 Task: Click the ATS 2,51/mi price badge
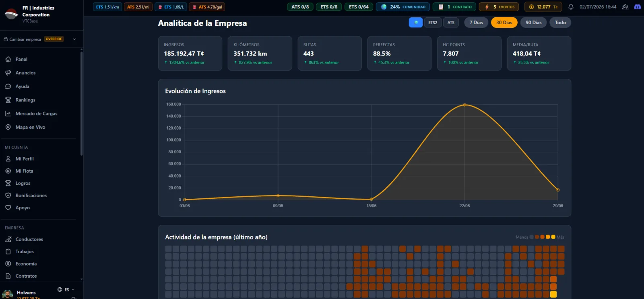tap(138, 7)
